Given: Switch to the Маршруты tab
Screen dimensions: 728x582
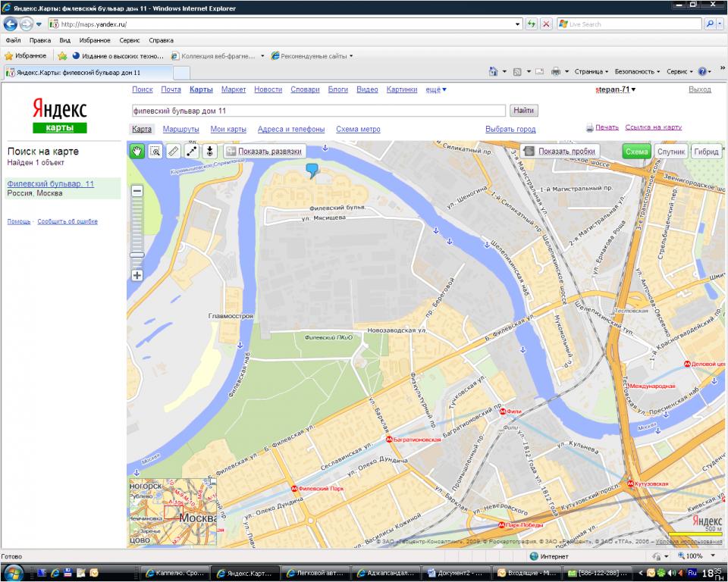Looking at the screenshot, I should coord(180,130).
